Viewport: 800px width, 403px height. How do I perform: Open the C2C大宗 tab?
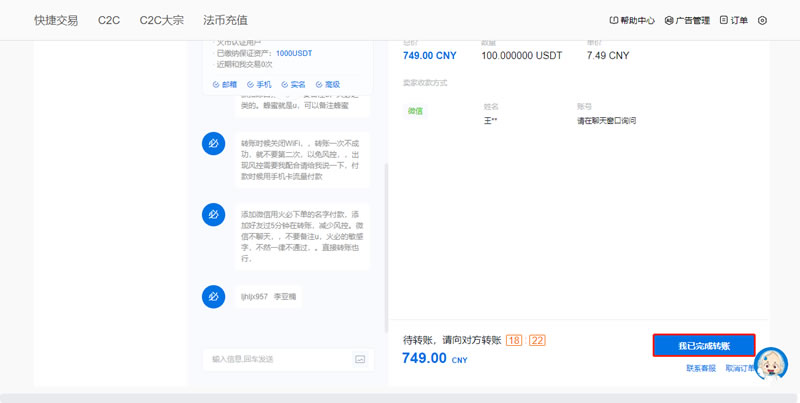click(161, 20)
